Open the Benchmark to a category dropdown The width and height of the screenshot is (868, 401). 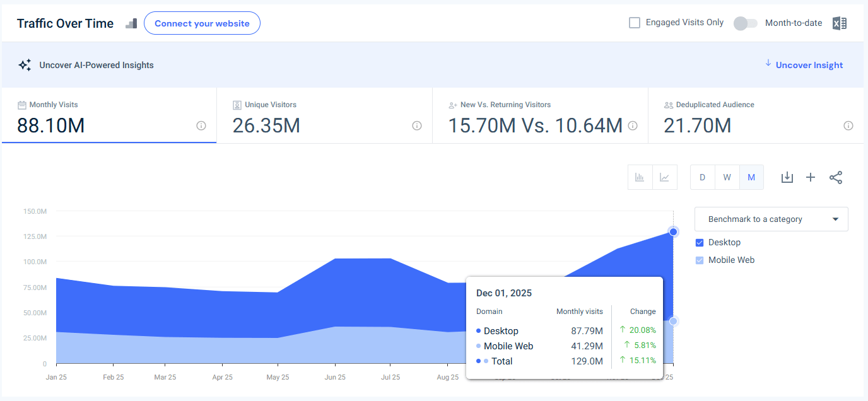point(771,219)
